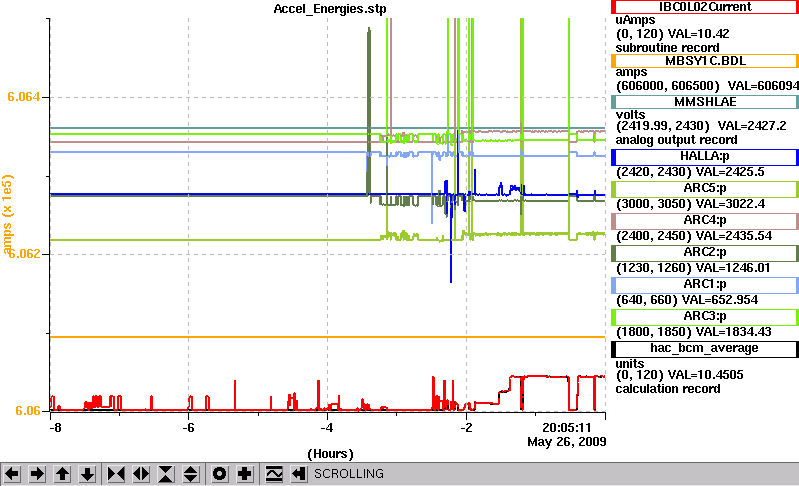Click the (Hours) x-axis label

point(330,453)
